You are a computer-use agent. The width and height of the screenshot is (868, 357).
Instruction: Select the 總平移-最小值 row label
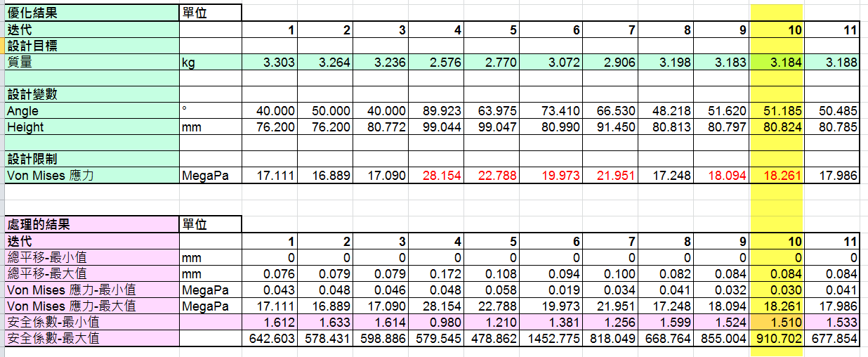pyautogui.click(x=90, y=257)
